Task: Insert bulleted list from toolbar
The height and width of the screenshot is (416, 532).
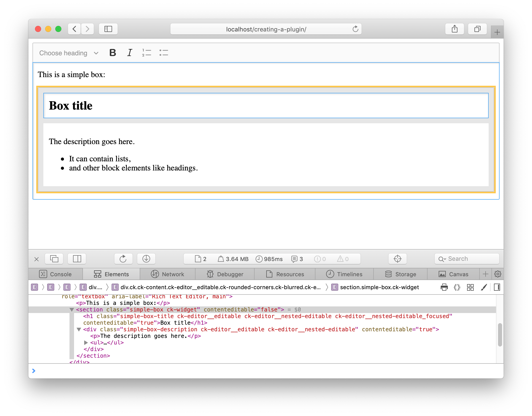Action: click(x=164, y=53)
